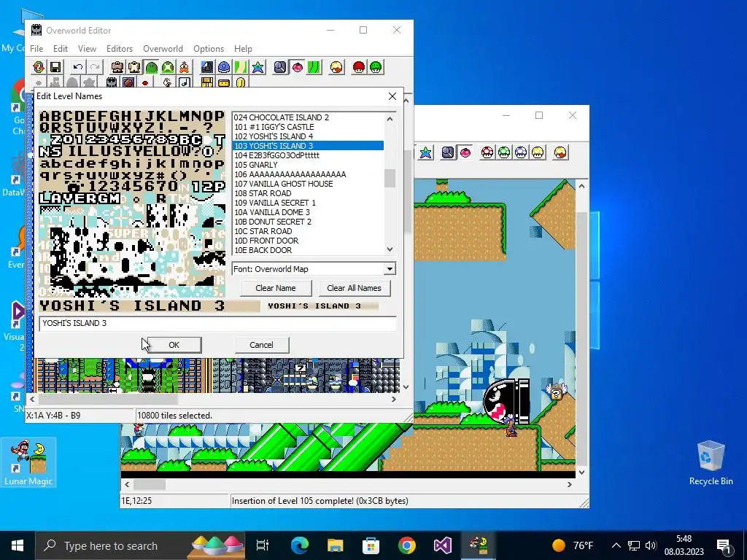
Task: Select the green hill icon in Overworld Editor toolbar
Action: click(x=152, y=67)
